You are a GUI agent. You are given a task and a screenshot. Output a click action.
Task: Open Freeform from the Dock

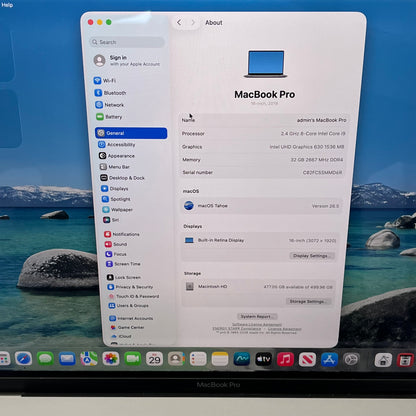(242, 359)
